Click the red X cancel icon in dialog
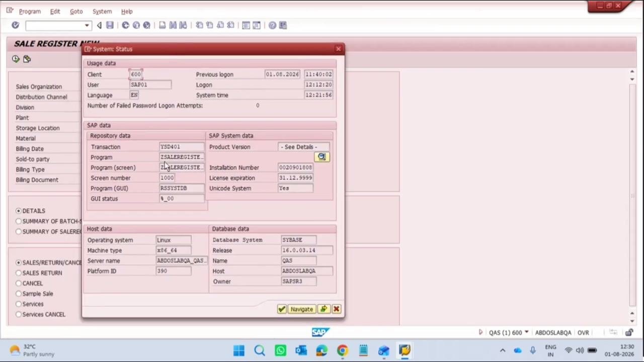644x362 pixels. [336, 309]
